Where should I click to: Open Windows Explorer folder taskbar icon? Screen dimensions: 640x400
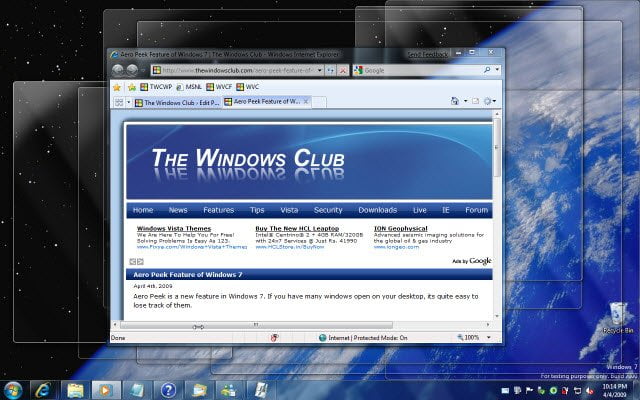75,390
